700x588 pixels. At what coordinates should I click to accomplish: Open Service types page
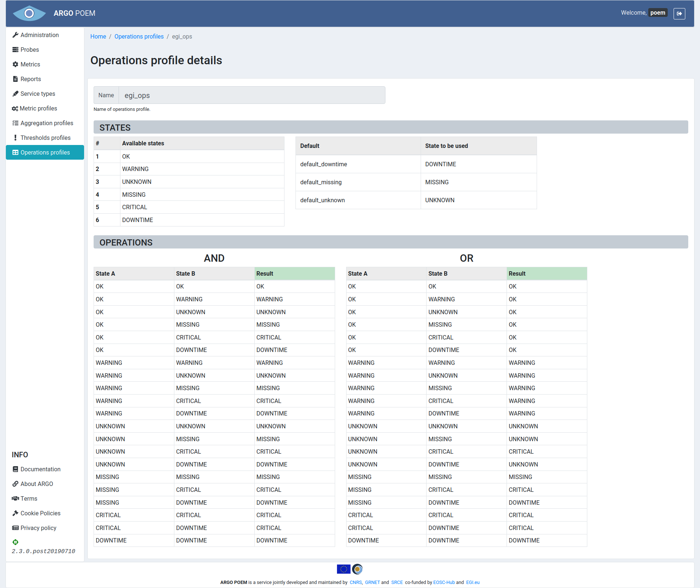(x=45, y=94)
